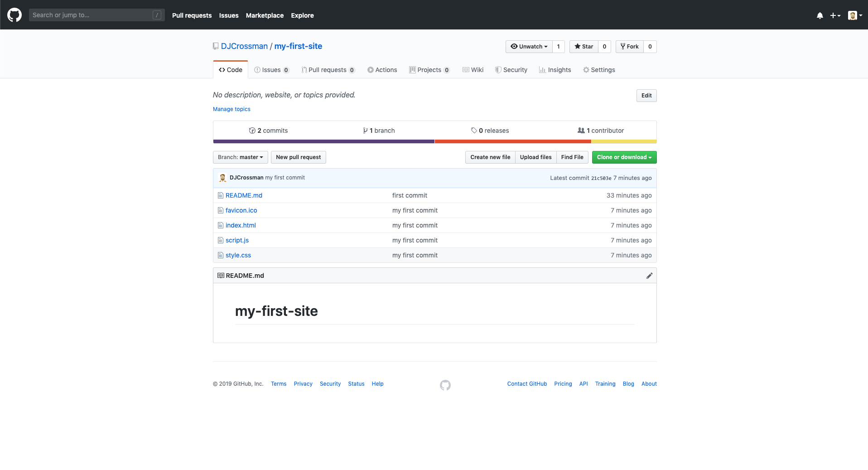Open the README.md file link
This screenshot has height=470, width=868.
(x=244, y=195)
